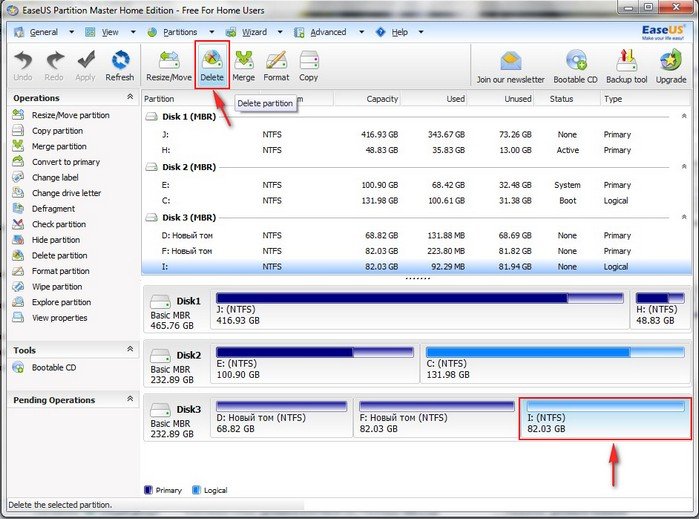Screen dimensions: 699x519
Task: Click the Format toolbar icon
Action: (x=276, y=65)
